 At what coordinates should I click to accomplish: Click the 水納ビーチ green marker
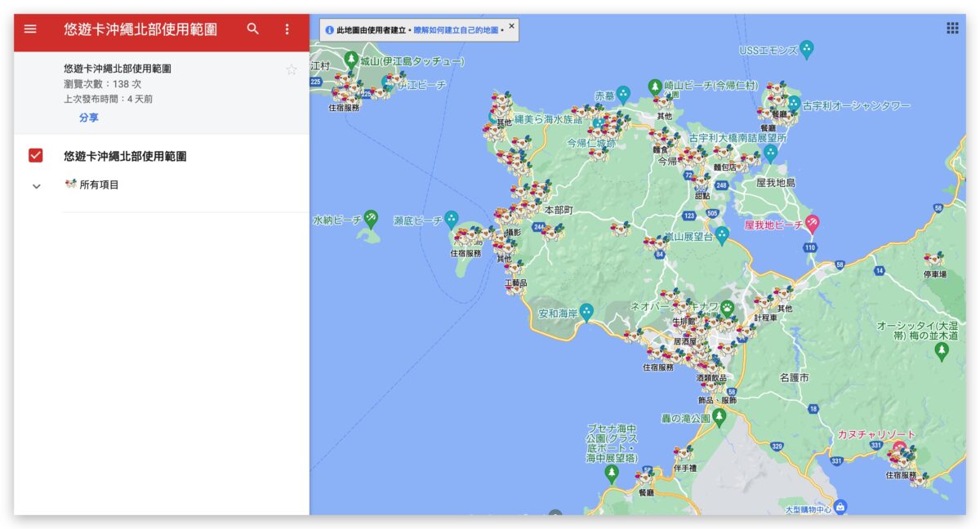371,218
